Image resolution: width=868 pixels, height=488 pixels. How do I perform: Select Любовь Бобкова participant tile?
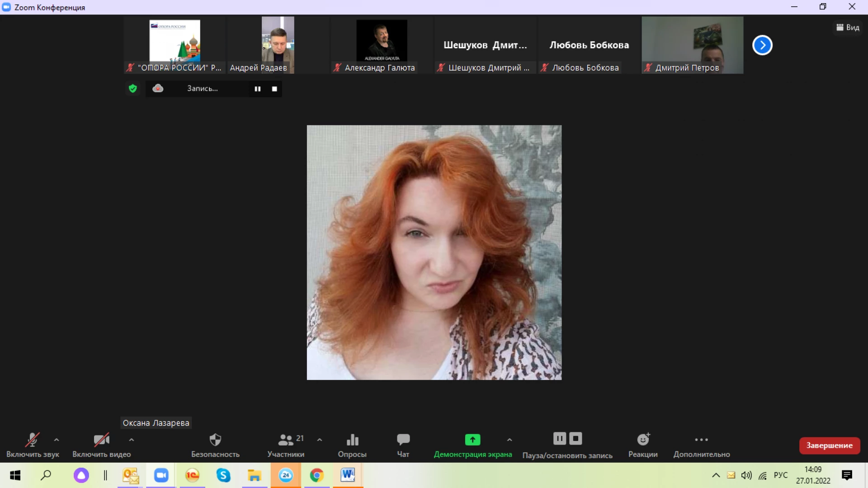pos(589,45)
